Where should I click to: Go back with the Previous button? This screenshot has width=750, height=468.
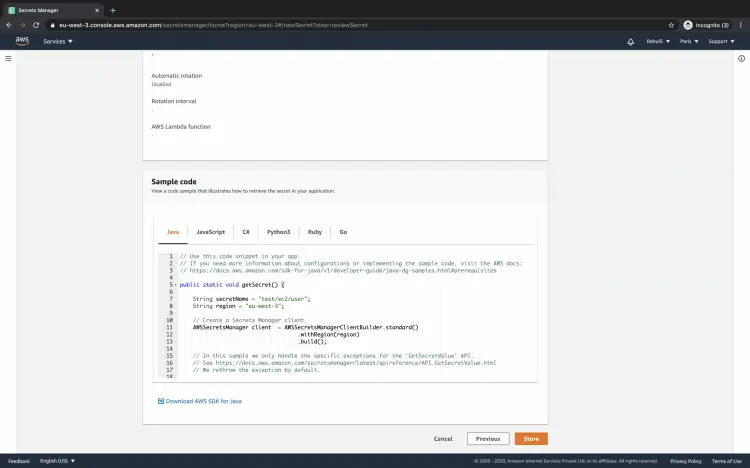click(x=488, y=439)
